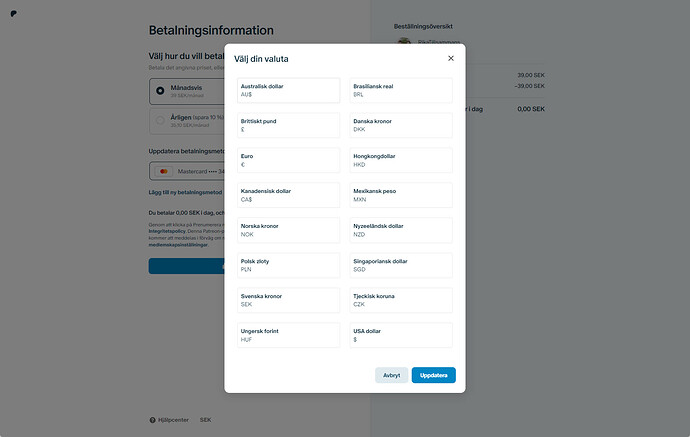Select Norska kronor option
This screenshot has height=437, width=690.
[x=288, y=230]
